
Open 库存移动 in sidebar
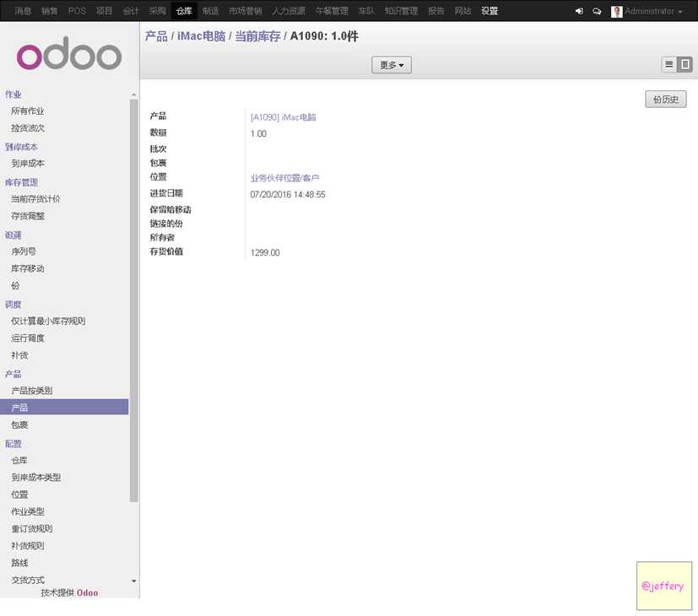(x=28, y=269)
